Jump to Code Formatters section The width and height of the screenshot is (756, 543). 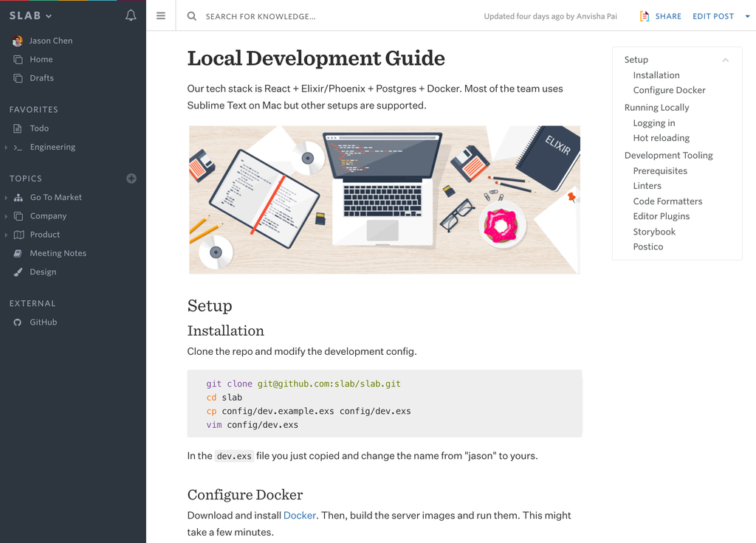(x=667, y=201)
